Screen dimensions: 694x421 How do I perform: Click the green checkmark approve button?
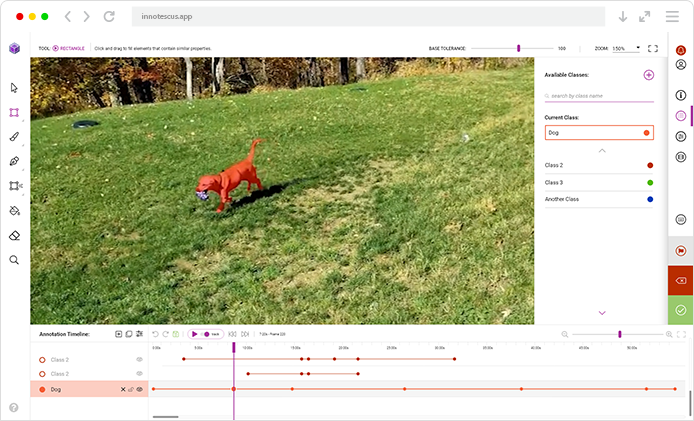click(x=681, y=310)
